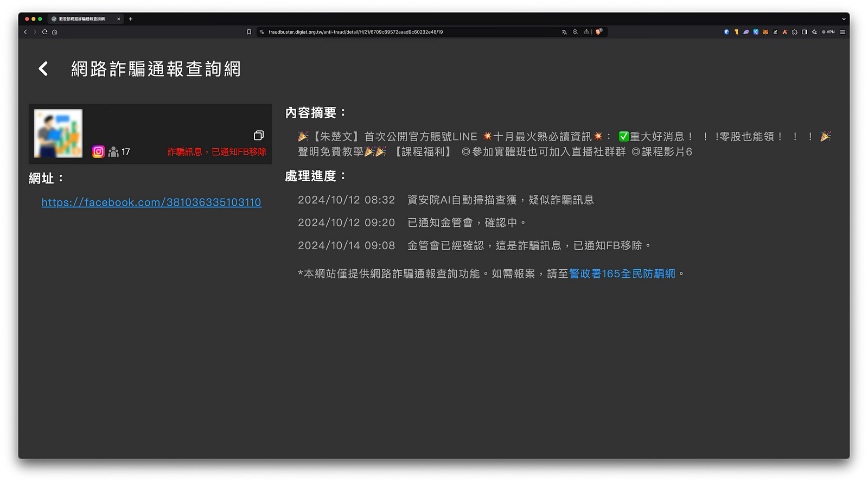Open the browser hamburger menu
The height and width of the screenshot is (483, 868).
843,32
